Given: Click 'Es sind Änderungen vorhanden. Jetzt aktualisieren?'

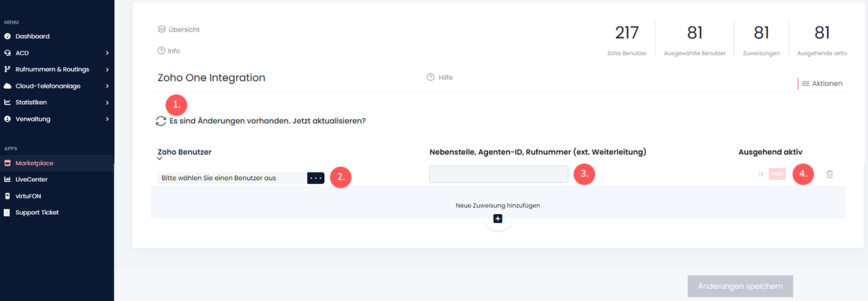Looking at the screenshot, I should coord(268,120).
